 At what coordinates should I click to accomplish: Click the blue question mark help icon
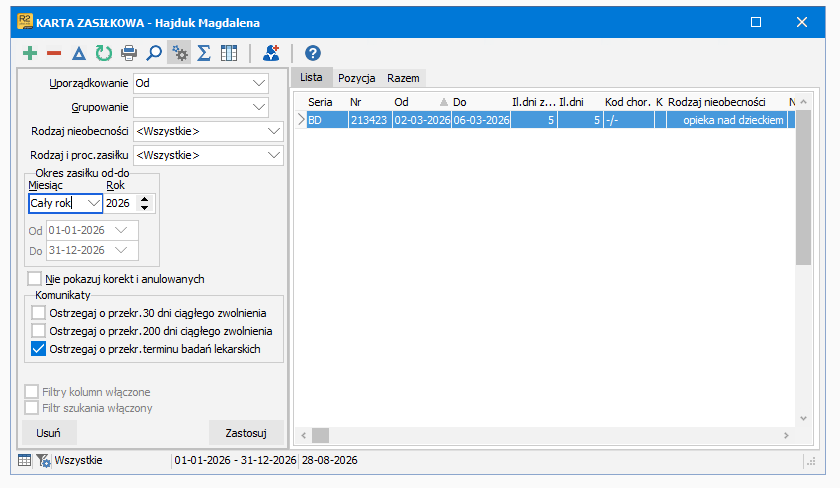pyautogui.click(x=313, y=53)
